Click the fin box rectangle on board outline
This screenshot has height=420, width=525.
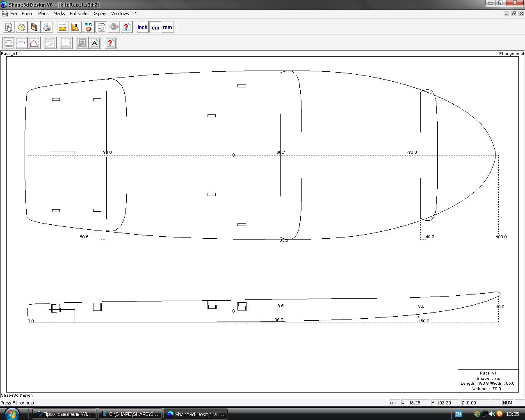62,155
